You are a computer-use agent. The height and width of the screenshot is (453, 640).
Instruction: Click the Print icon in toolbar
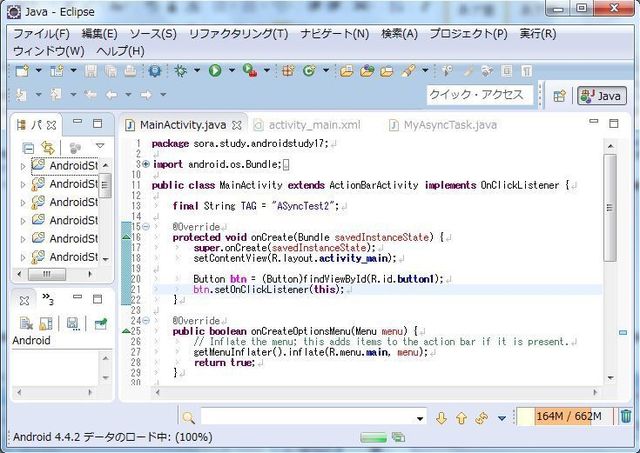point(130,71)
